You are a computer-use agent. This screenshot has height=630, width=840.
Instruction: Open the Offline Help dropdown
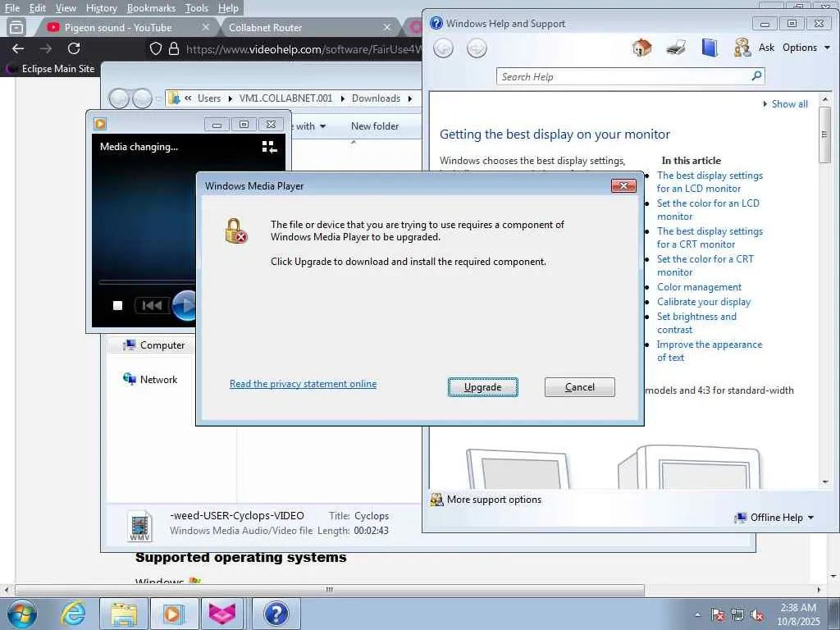pyautogui.click(x=774, y=517)
